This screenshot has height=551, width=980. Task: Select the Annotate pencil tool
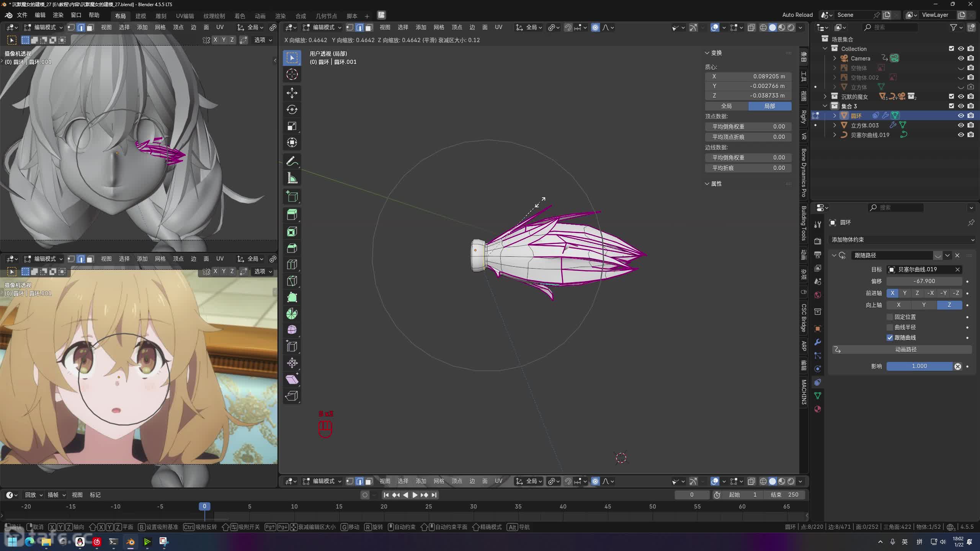(x=292, y=161)
